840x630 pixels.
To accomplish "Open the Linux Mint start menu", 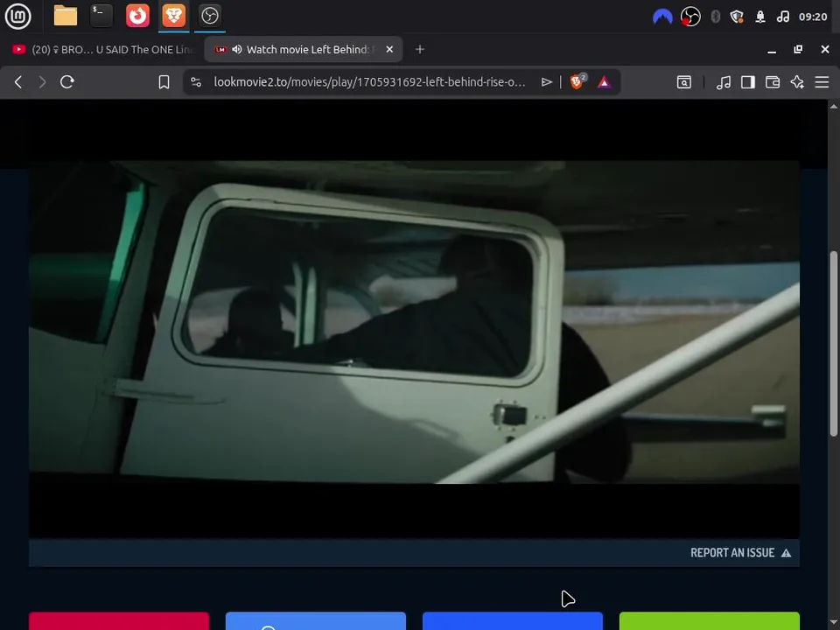I will pyautogui.click(x=17, y=16).
